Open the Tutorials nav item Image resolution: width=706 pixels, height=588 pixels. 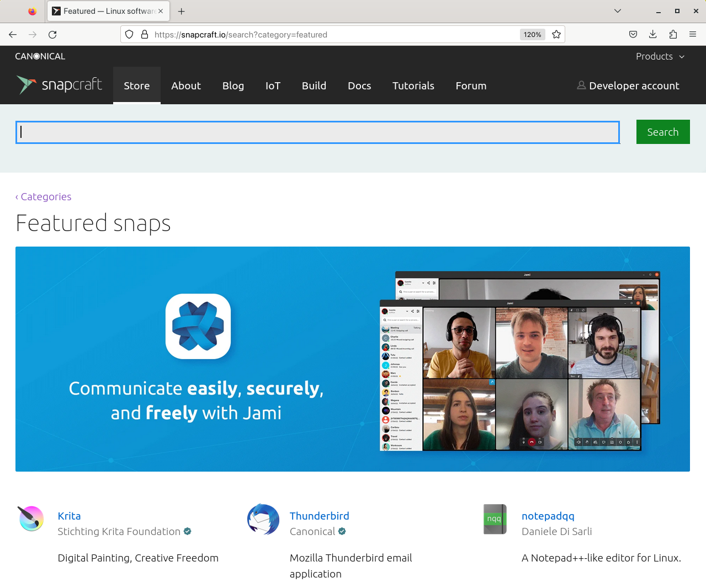click(x=413, y=85)
